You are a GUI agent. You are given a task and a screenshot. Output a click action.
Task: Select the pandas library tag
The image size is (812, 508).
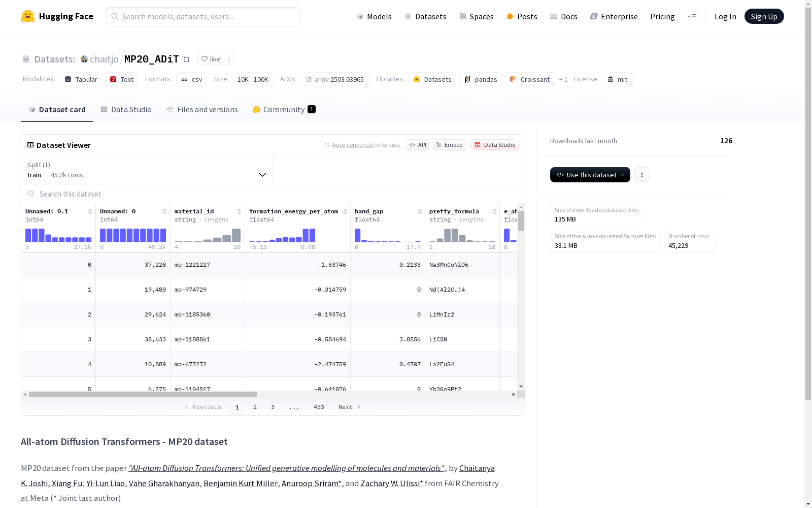point(481,79)
